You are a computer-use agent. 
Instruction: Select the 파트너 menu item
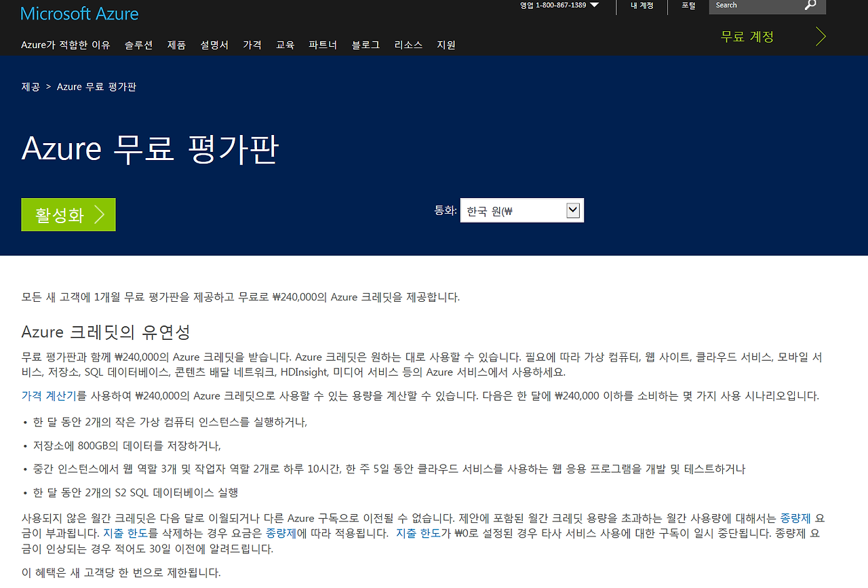[323, 45]
